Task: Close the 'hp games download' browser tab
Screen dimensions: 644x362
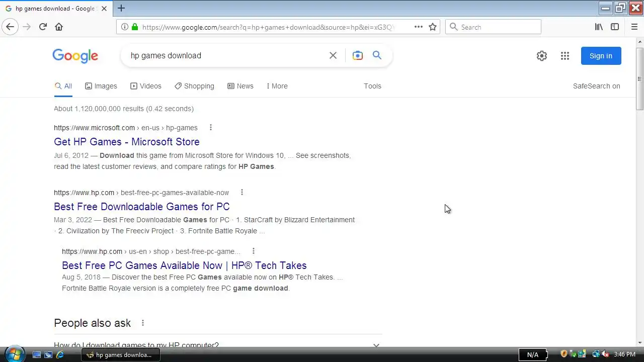Action: pos(105,9)
